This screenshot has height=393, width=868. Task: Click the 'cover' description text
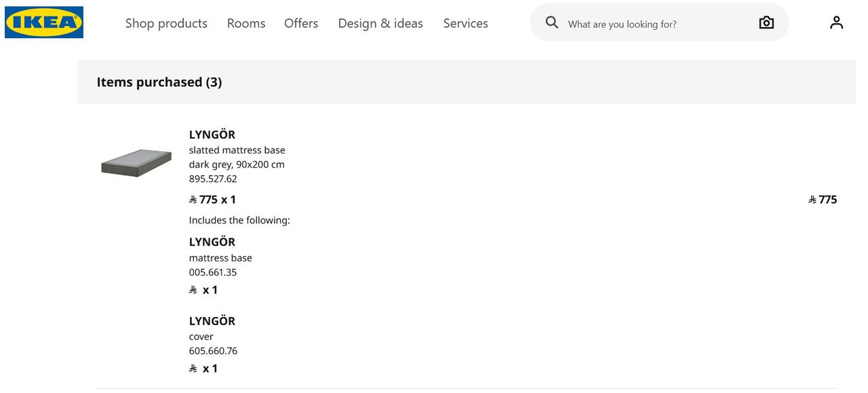[x=201, y=337]
